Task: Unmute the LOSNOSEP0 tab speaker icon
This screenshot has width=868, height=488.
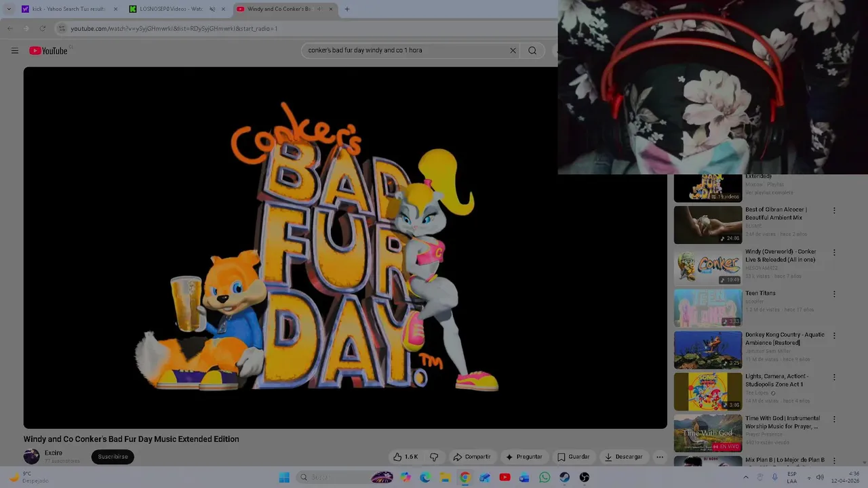Action: pos(212,9)
